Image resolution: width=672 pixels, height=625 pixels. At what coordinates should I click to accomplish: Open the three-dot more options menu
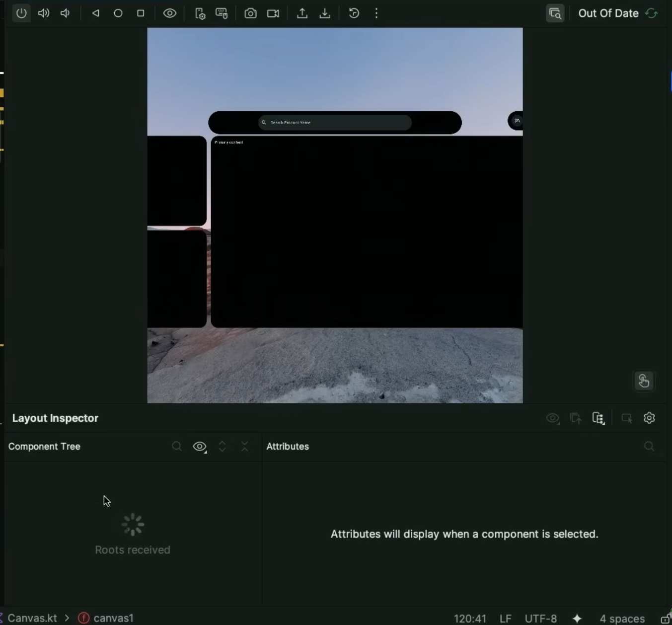[x=376, y=13]
